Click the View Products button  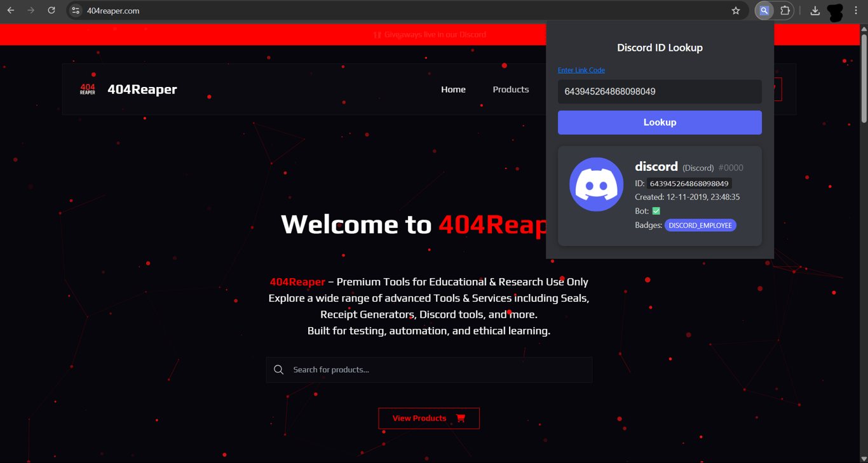(x=429, y=418)
